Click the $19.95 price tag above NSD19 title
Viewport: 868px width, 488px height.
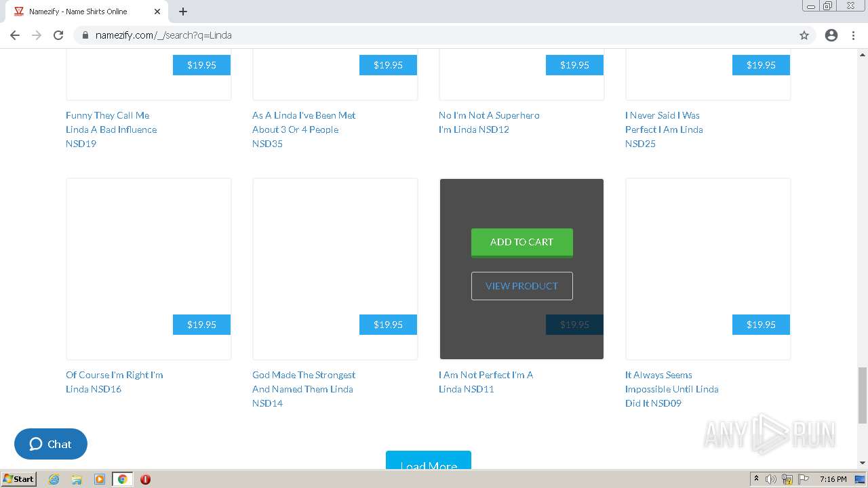(x=201, y=65)
